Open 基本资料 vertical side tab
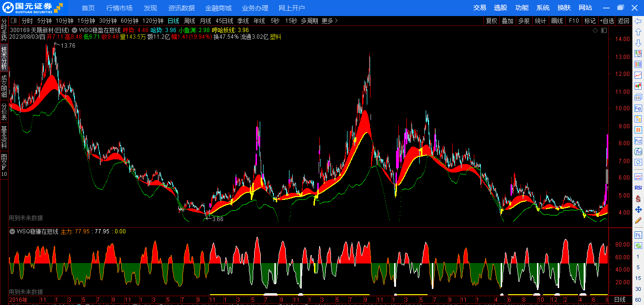 [x=4, y=137]
